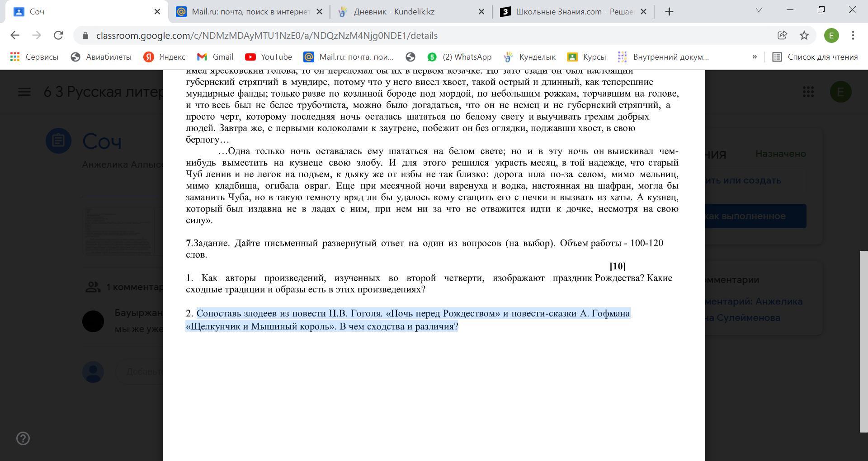Click the comment input field
The height and width of the screenshot is (461, 868).
click(x=139, y=372)
